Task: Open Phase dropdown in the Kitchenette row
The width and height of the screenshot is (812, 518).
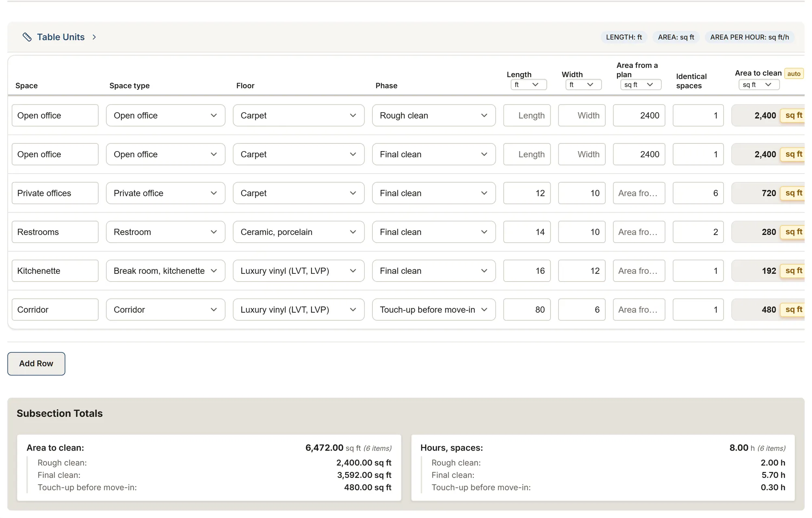Action: [434, 271]
